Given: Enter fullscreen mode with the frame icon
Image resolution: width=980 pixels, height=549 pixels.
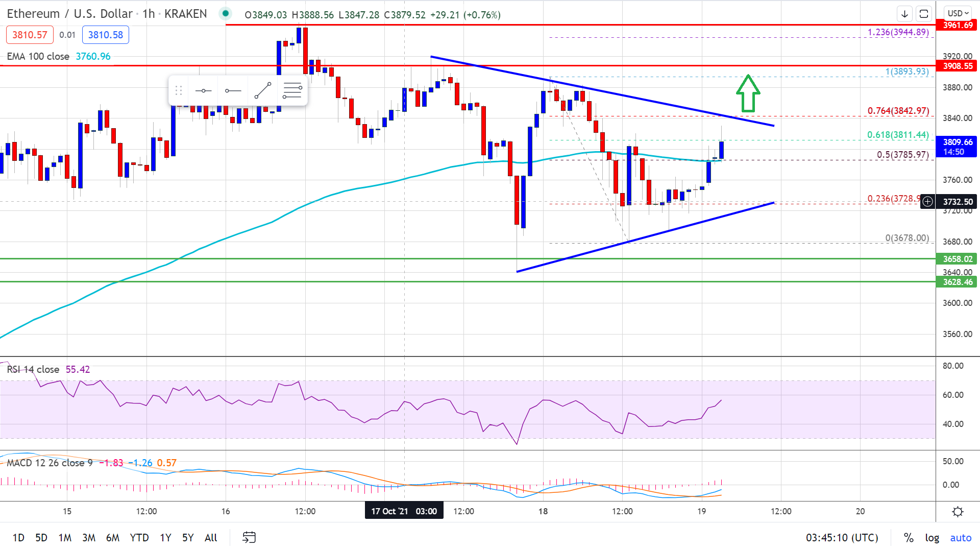Looking at the screenshot, I should [x=924, y=14].
